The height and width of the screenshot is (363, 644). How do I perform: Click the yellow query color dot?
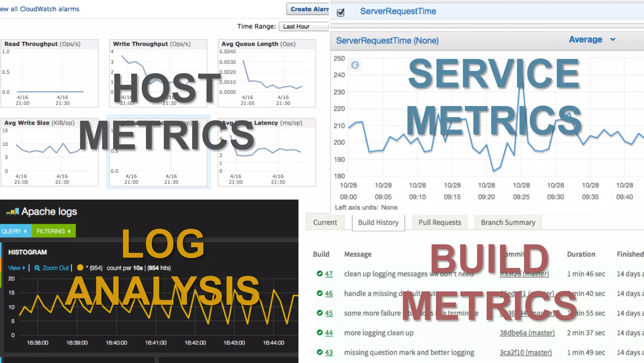pyautogui.click(x=80, y=268)
